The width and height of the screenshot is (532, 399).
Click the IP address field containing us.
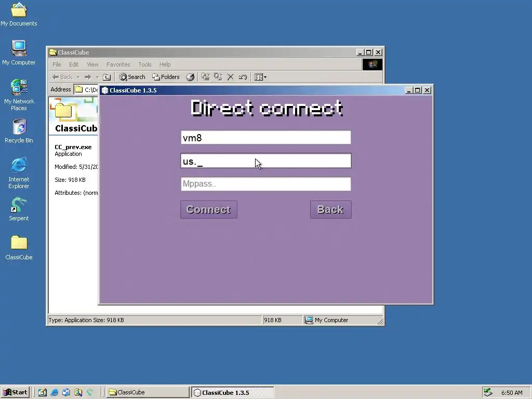point(265,161)
